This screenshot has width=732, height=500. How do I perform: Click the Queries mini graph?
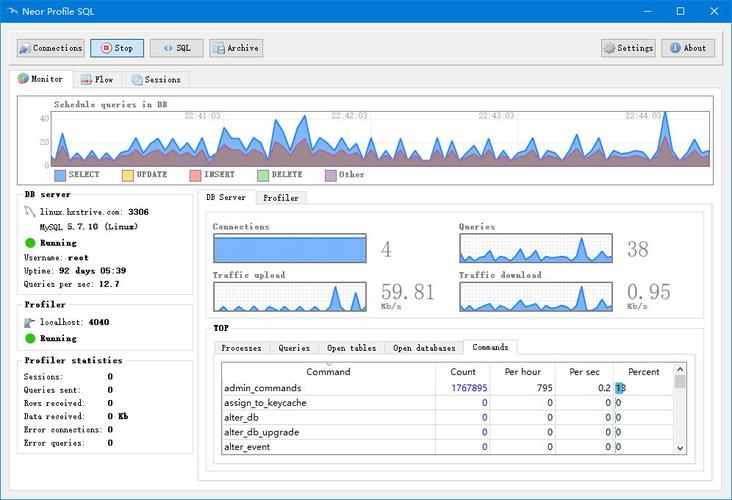click(536, 248)
